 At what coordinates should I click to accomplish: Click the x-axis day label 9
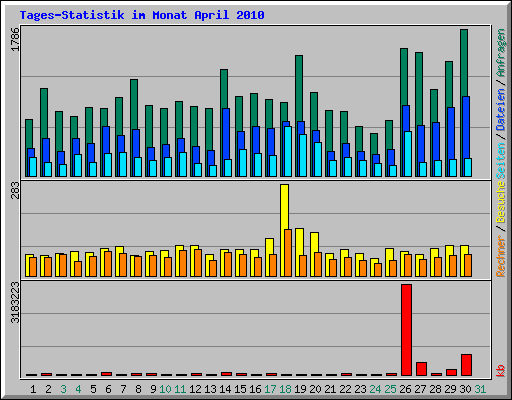[x=153, y=389]
